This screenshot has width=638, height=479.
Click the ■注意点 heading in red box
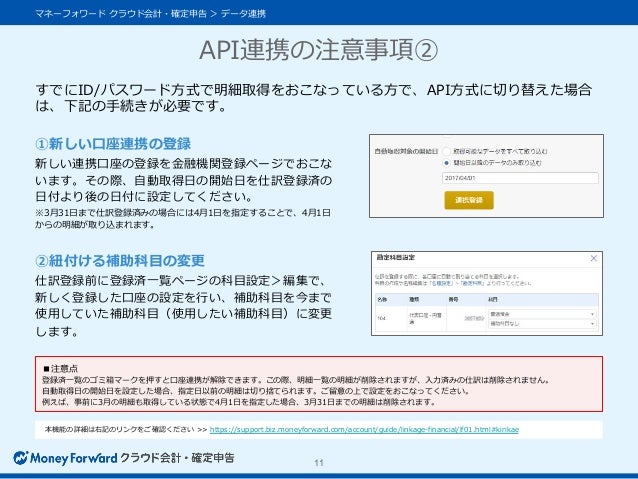point(60,369)
